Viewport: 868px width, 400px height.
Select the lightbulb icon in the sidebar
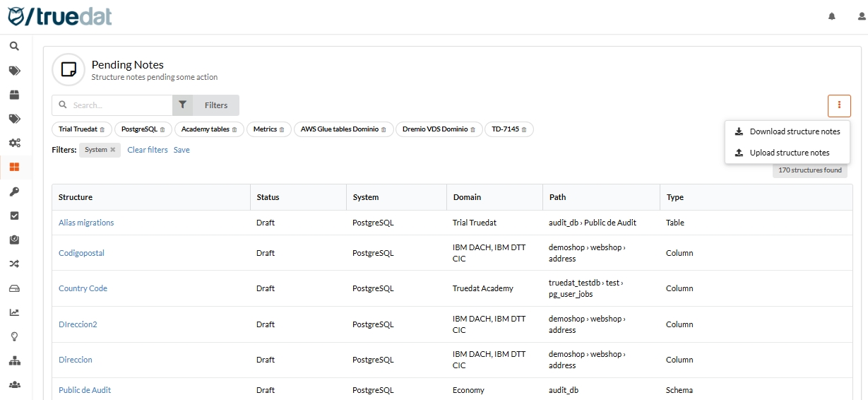pos(14,336)
